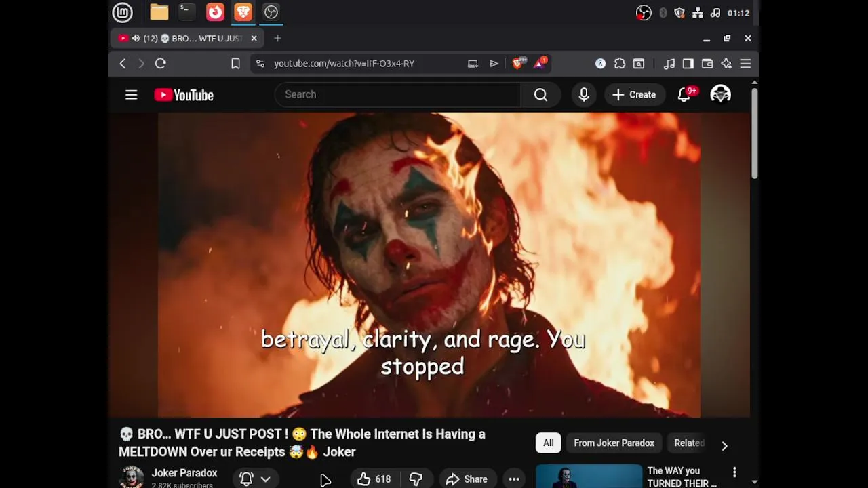Share this video
This screenshot has height=488, width=868.
[x=467, y=479]
